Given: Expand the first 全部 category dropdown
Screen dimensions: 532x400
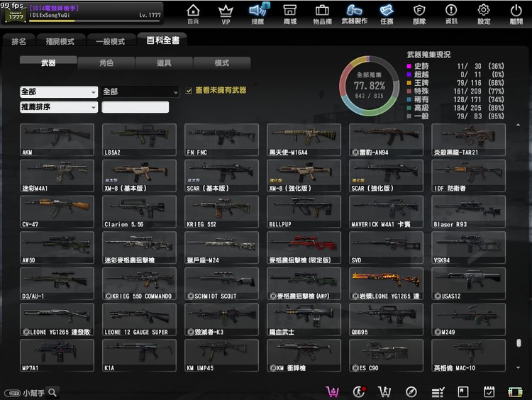Looking at the screenshot, I should pyautogui.click(x=59, y=91).
